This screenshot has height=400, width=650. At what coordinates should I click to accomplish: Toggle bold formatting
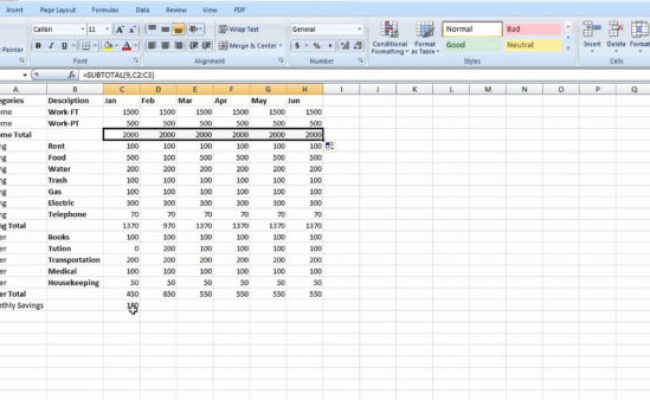38,46
